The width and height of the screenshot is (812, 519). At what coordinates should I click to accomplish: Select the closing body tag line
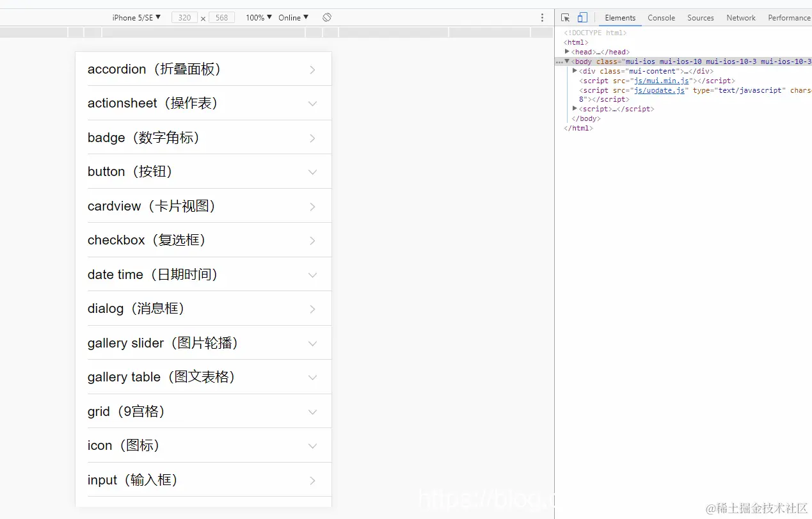(586, 118)
